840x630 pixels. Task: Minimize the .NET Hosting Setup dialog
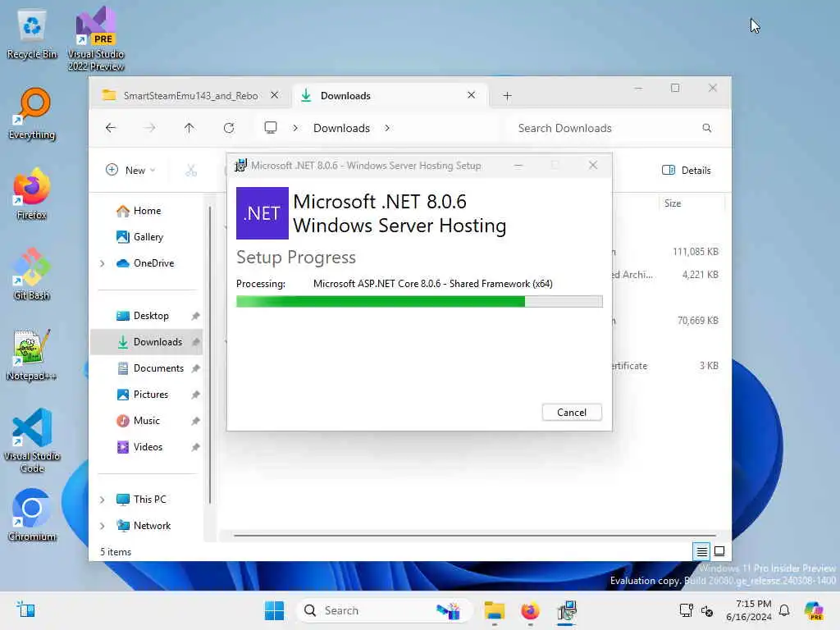518,166
